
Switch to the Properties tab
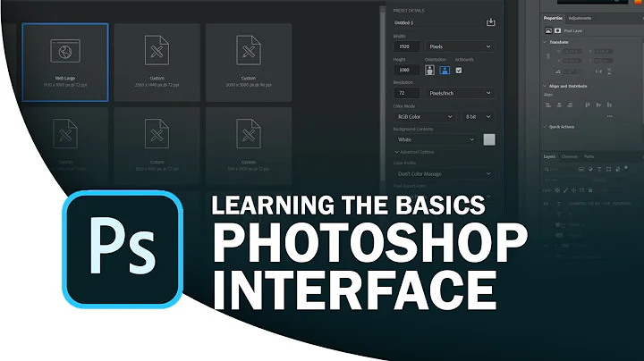(553, 18)
